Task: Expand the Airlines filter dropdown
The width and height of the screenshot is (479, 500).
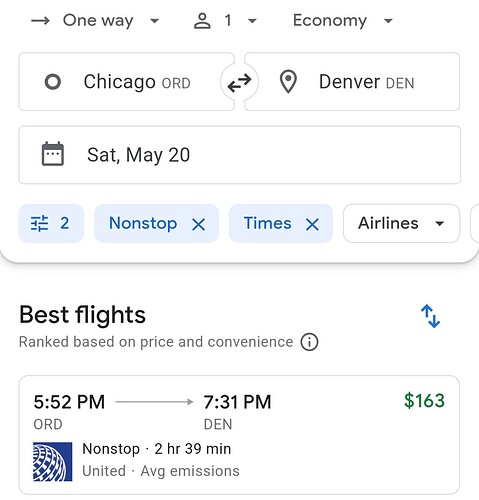Action: coord(402,223)
